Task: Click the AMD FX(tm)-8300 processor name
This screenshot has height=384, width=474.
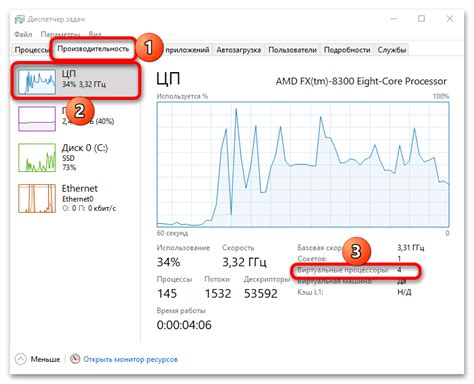Action: (x=361, y=81)
